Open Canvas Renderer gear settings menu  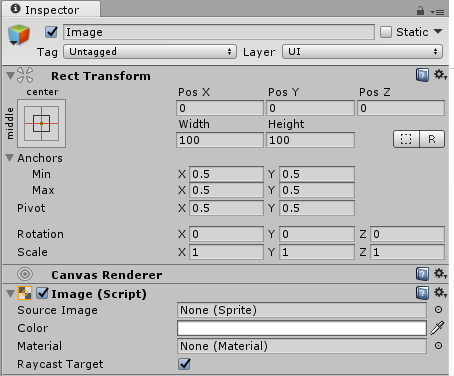440,274
